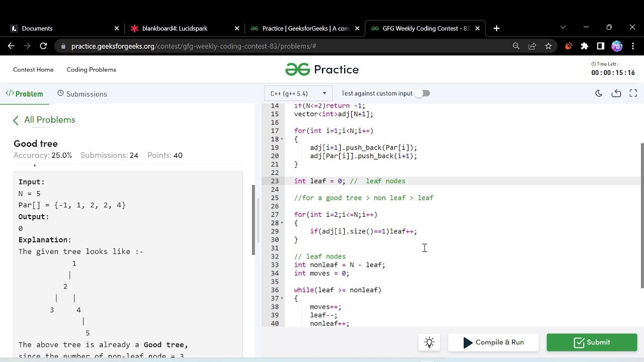Screen dimensions: 644x362
Task: Click the 'Output:' label in the example
Action: click(34, 217)
